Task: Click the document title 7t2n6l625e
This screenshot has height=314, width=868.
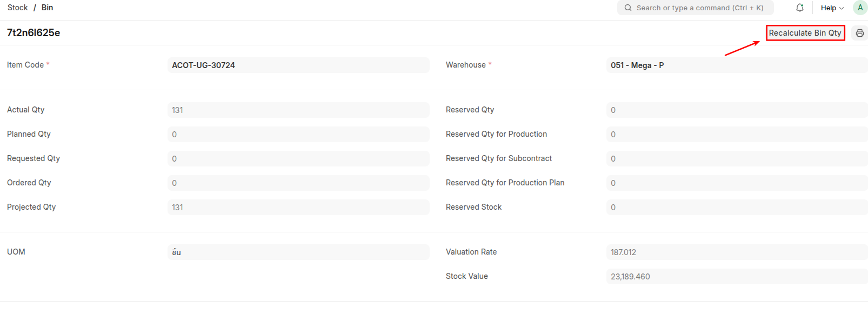Action: (34, 32)
